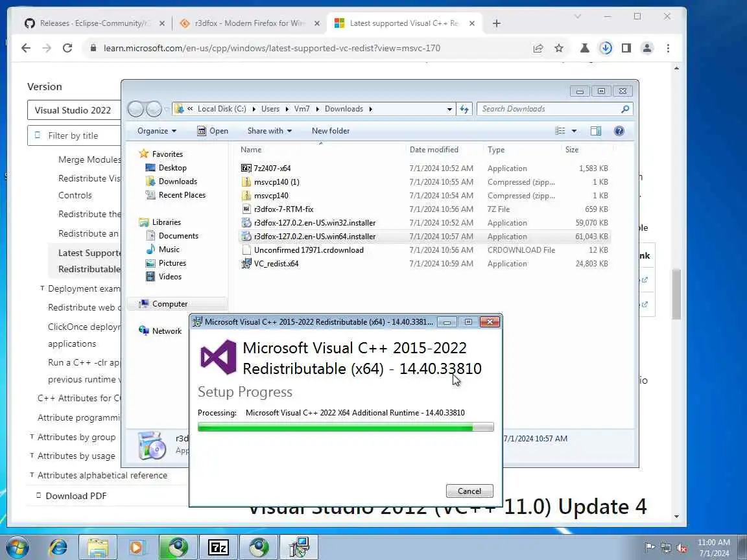Open the Visual Studio 2022 version selector
Image resolution: width=747 pixels, height=560 pixels.
(x=75, y=110)
